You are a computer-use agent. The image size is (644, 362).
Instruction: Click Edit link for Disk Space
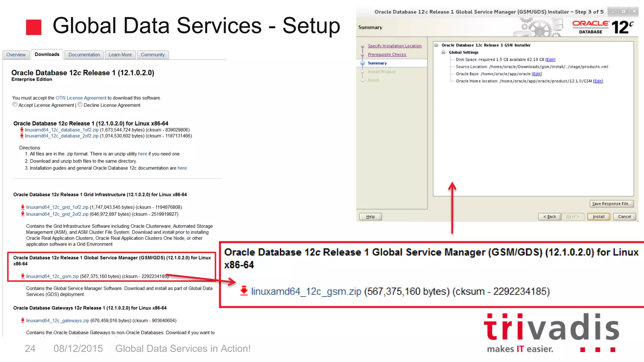(x=550, y=60)
